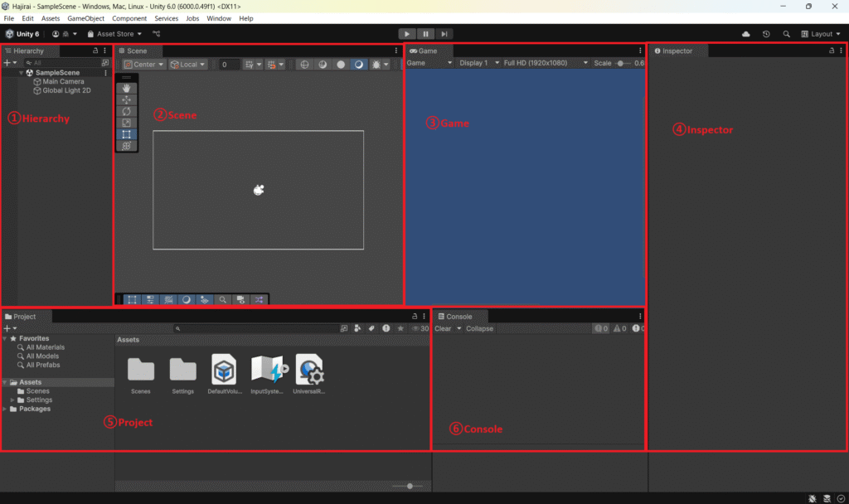Click the account profile icon
This screenshot has height=504, width=849.
[x=56, y=33]
